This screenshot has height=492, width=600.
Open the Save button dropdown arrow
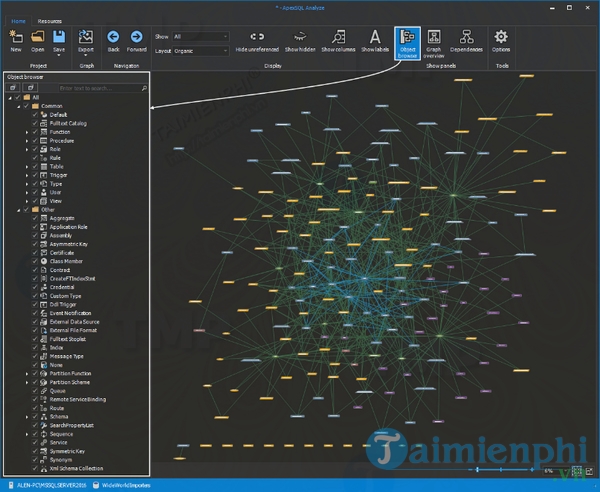(59, 55)
